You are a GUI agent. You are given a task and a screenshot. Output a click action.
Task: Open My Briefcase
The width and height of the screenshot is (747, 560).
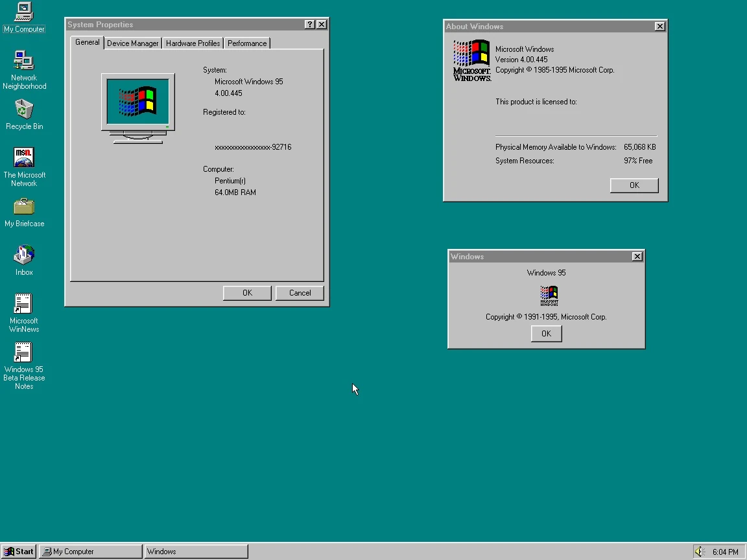[24, 207]
